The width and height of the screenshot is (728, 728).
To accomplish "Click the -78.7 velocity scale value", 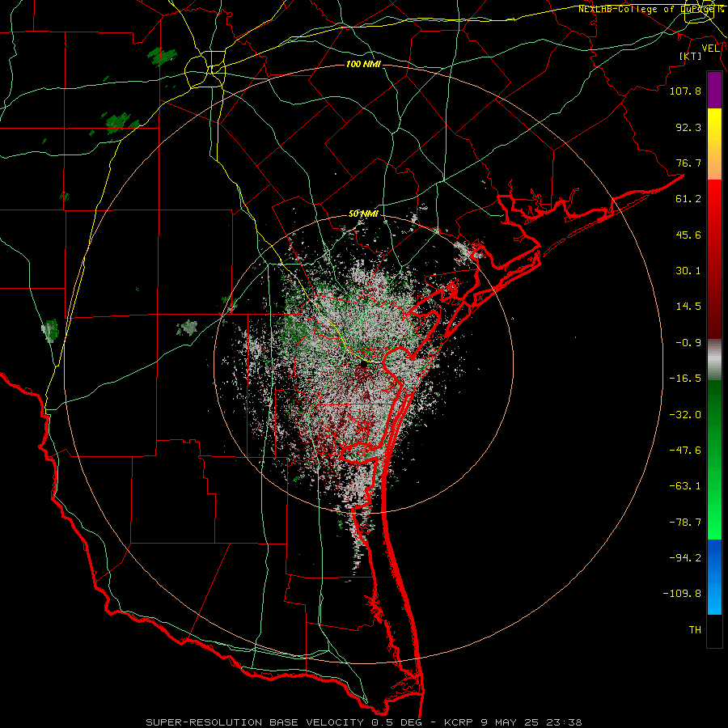I will tap(685, 523).
